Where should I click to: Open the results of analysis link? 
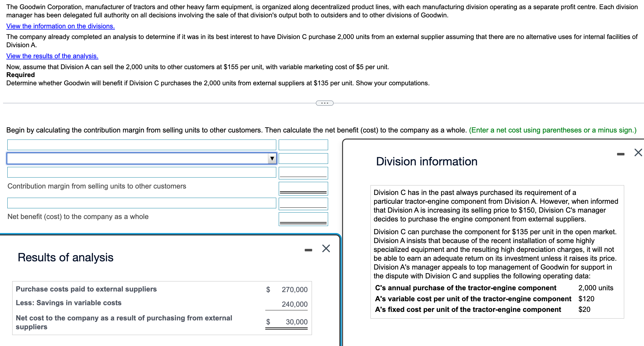(x=52, y=56)
